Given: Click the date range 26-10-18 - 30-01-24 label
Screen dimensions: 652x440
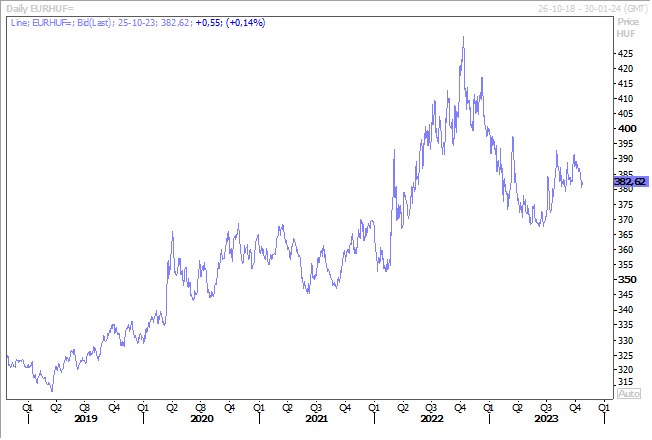Looking at the screenshot, I should point(592,8).
